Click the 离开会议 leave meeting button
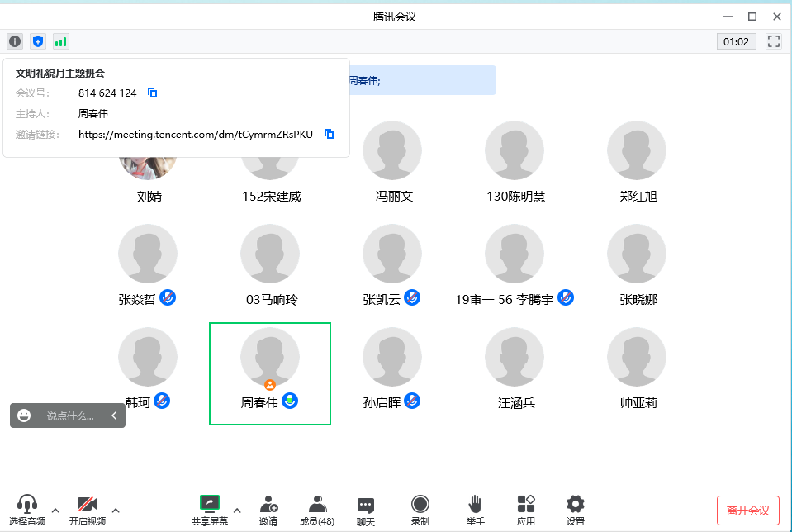Image resolution: width=792 pixels, height=532 pixels. tap(747, 511)
